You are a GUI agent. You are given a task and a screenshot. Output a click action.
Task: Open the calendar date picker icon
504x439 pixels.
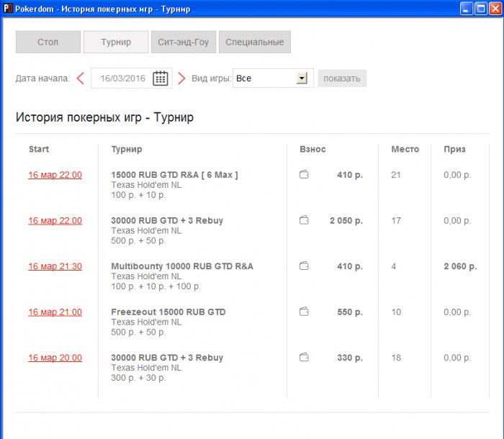[x=161, y=78]
